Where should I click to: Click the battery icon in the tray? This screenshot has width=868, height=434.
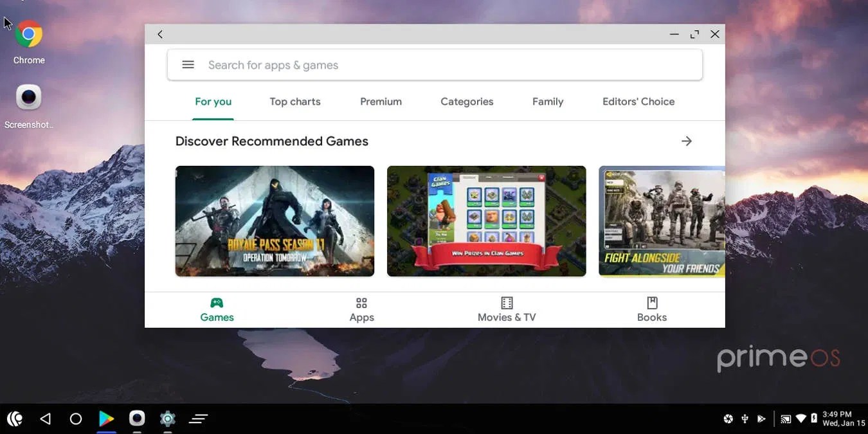click(x=814, y=419)
